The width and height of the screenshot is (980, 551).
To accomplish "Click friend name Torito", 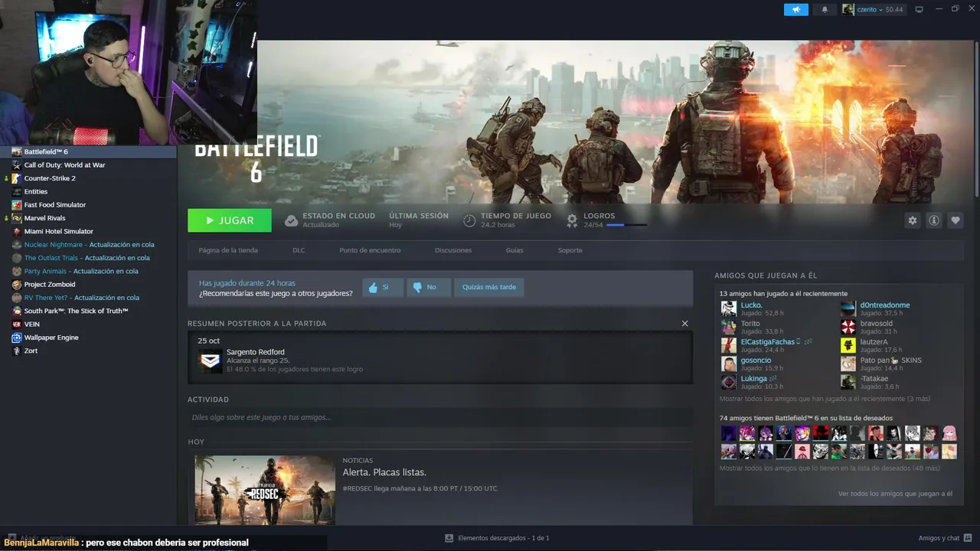I will (x=750, y=323).
